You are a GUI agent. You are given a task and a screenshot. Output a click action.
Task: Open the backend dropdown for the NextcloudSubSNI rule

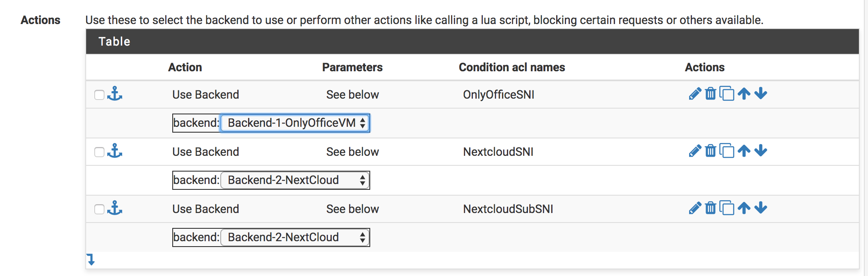pyautogui.click(x=294, y=237)
